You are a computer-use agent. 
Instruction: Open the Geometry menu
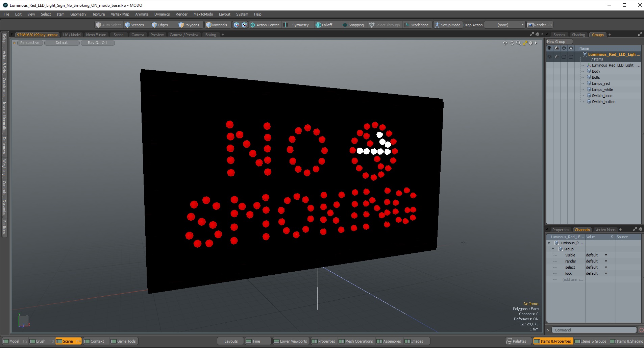click(78, 14)
